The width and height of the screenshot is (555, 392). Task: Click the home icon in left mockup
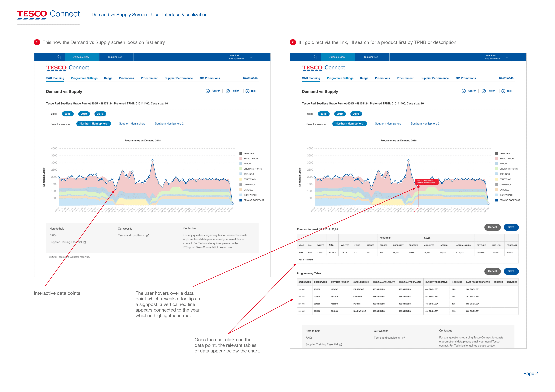(59, 57)
